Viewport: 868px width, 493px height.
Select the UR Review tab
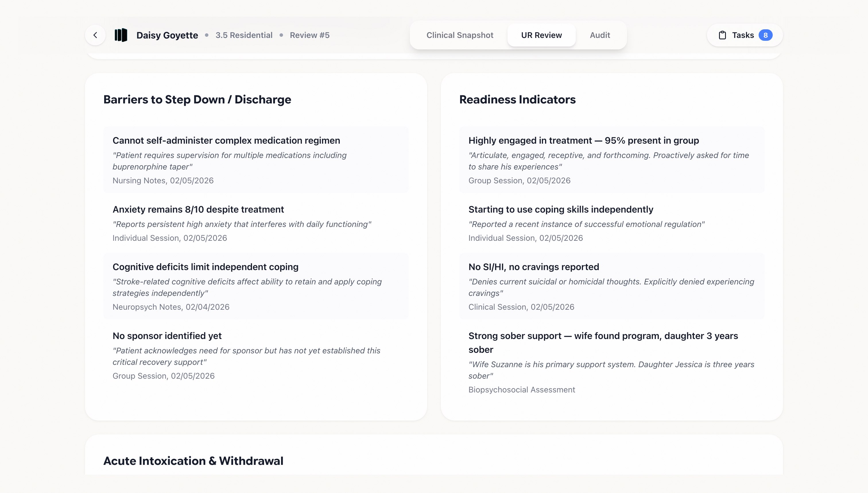541,35
